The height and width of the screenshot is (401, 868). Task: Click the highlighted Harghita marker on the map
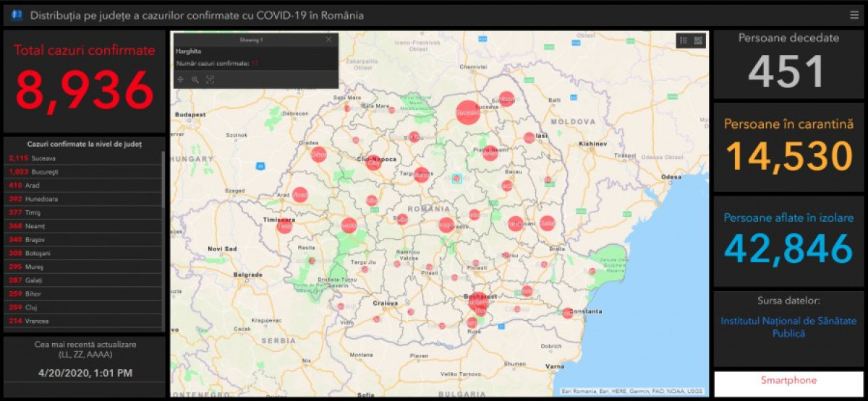click(456, 178)
